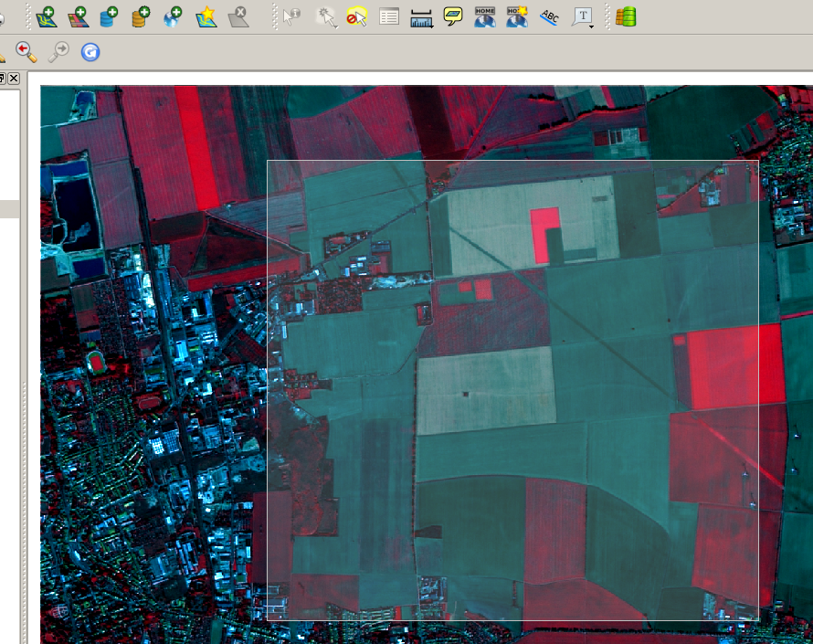Add a SpatiaLite layer using orange database icon

141,16
